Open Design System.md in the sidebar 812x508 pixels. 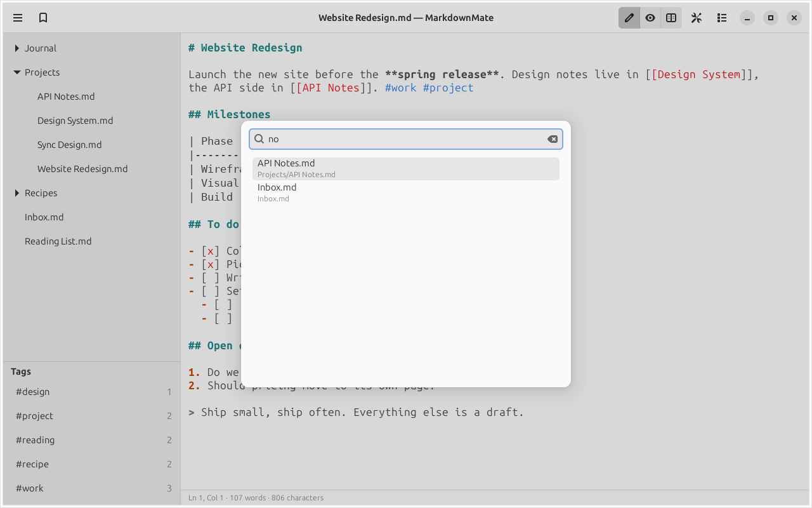coord(92,121)
